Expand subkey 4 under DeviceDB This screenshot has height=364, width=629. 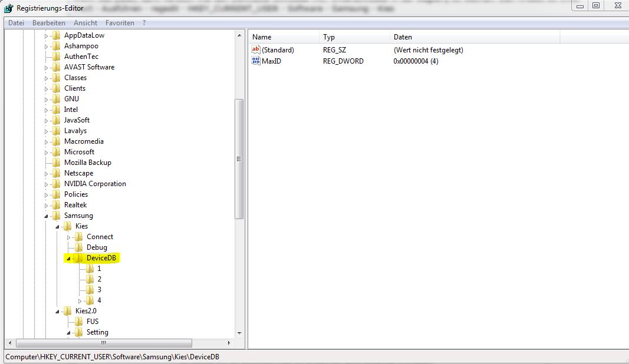click(x=80, y=300)
